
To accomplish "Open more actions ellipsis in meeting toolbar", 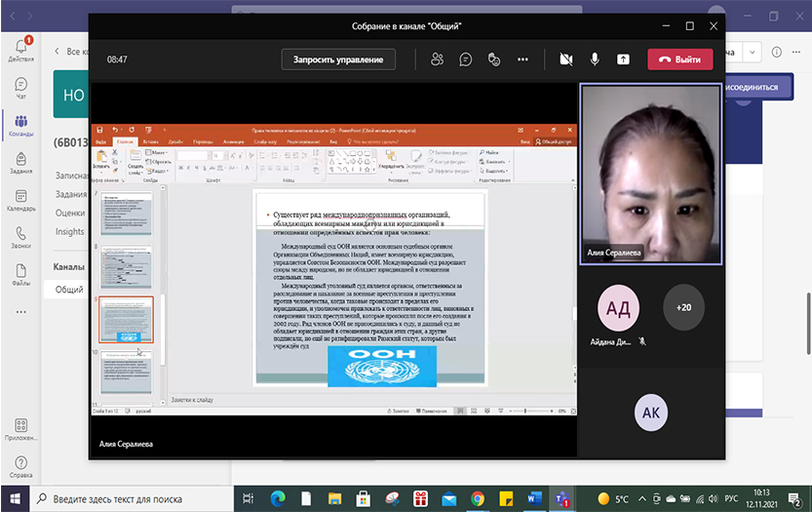I will pyautogui.click(x=522, y=59).
